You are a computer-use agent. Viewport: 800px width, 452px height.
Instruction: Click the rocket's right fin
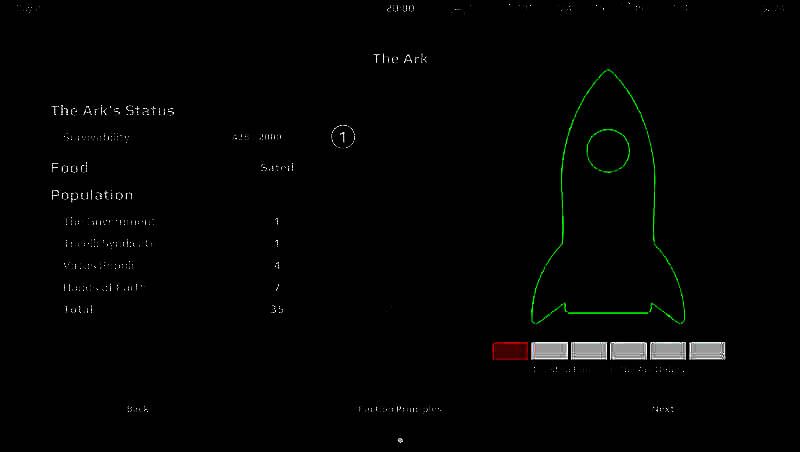(x=668, y=300)
